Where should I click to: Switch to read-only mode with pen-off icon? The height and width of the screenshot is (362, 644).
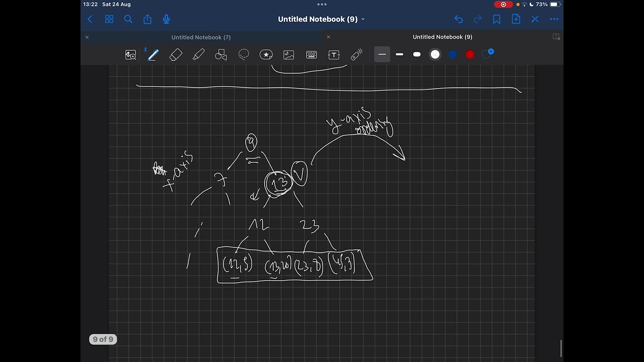535,19
